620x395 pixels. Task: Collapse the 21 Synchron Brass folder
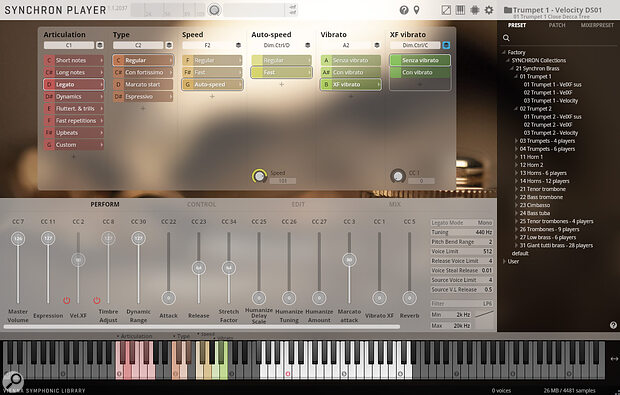pos(512,68)
